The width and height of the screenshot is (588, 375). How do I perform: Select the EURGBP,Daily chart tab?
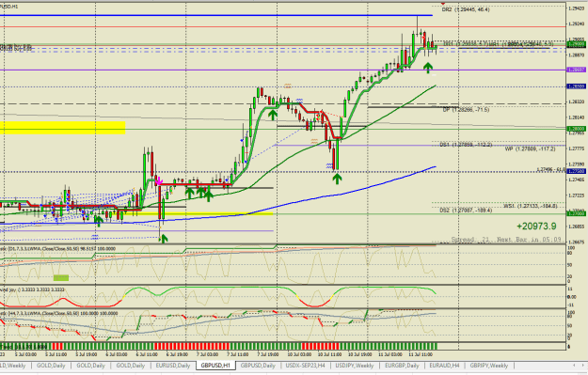[x=402, y=366]
